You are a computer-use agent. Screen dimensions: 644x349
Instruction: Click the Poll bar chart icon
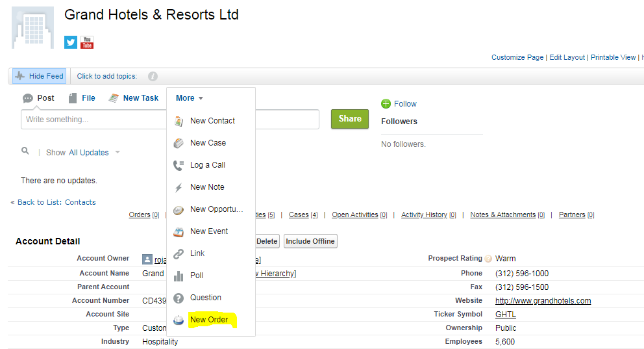pos(179,276)
